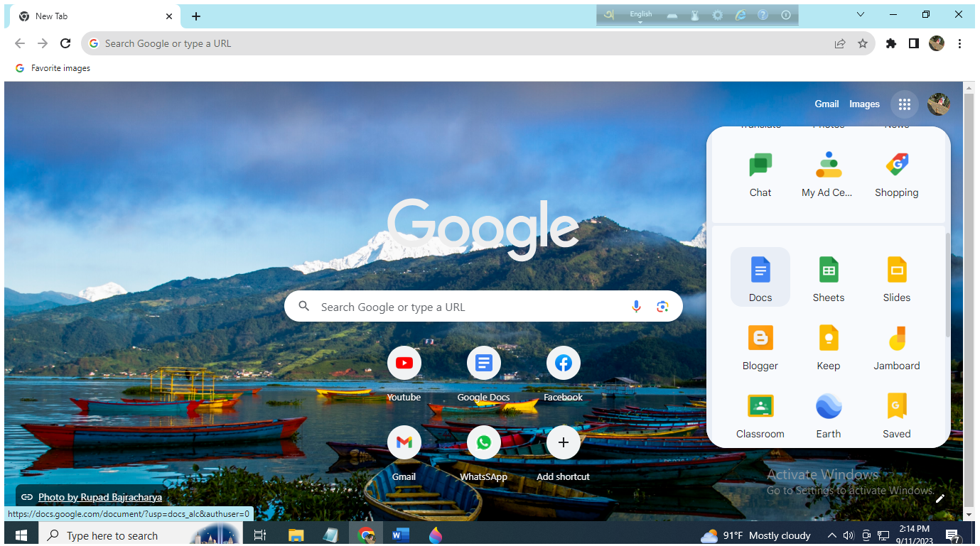Open Google Docs from the apps grid
980x546 pixels.
[760, 277]
